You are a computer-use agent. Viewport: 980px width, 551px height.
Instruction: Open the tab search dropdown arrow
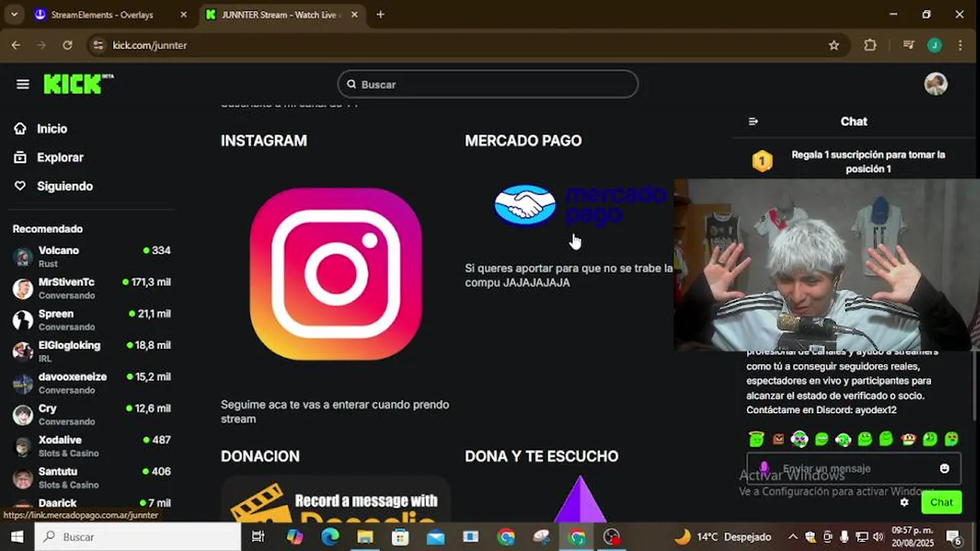(x=14, y=15)
